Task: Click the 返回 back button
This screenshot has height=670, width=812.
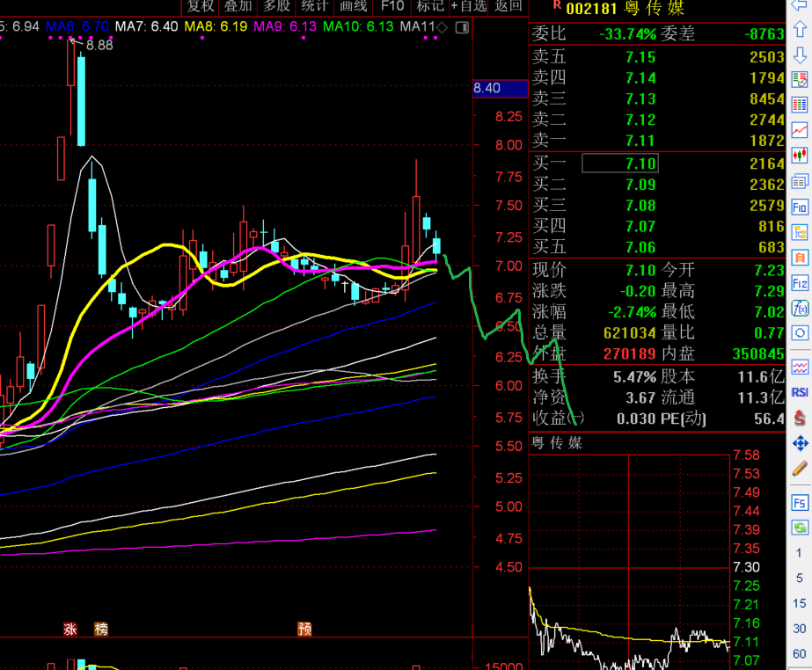Action: point(508,6)
